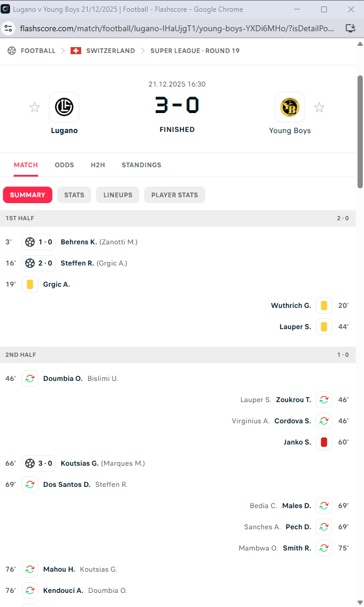Click the red card icon for Janko S.
Viewport: 364px width, 607px height.
tap(324, 442)
